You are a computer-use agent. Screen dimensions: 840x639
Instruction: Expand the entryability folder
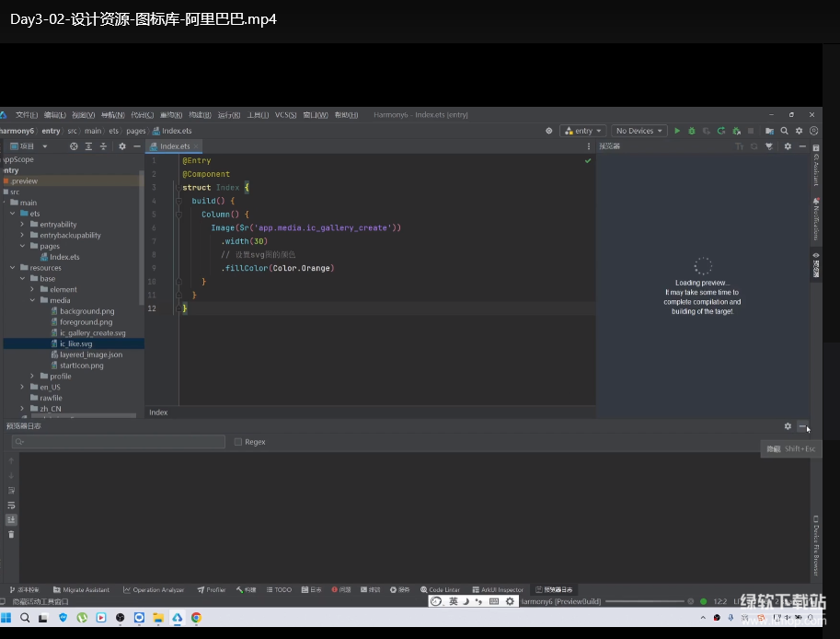[x=22, y=224]
